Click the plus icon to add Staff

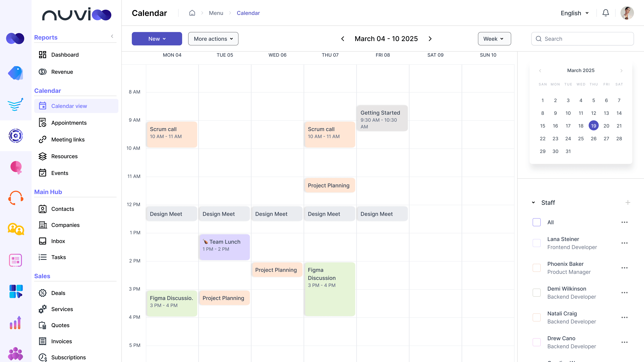coord(628,202)
